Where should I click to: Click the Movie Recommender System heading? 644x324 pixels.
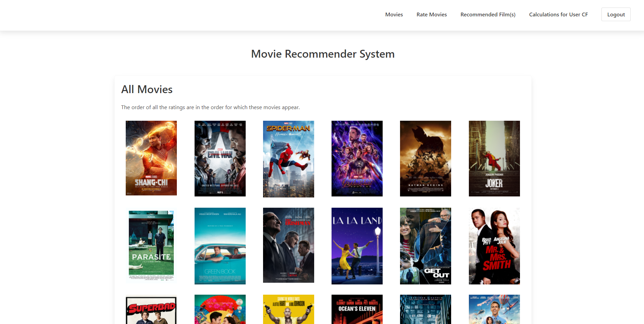pos(323,54)
